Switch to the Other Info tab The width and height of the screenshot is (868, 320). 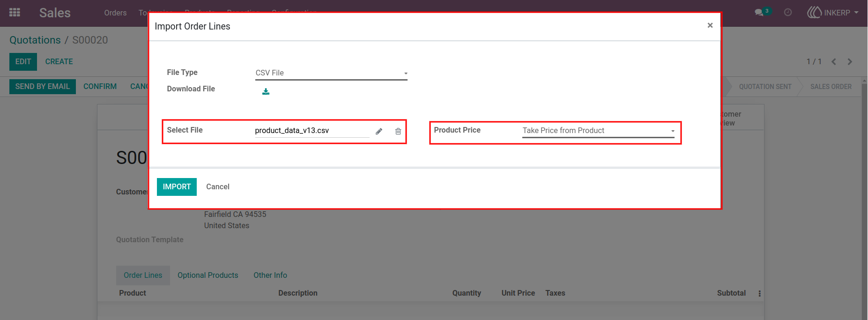[270, 275]
